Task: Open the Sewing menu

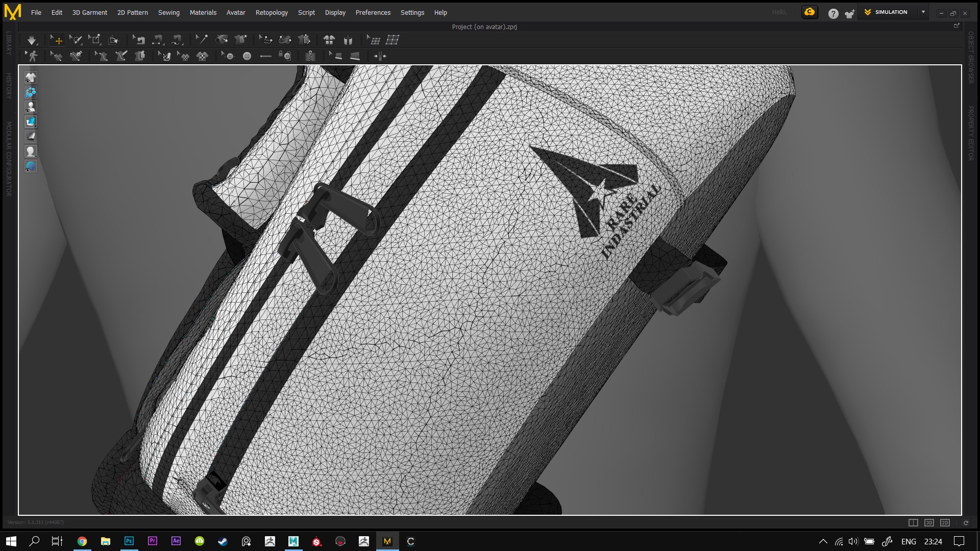Action: (169, 12)
